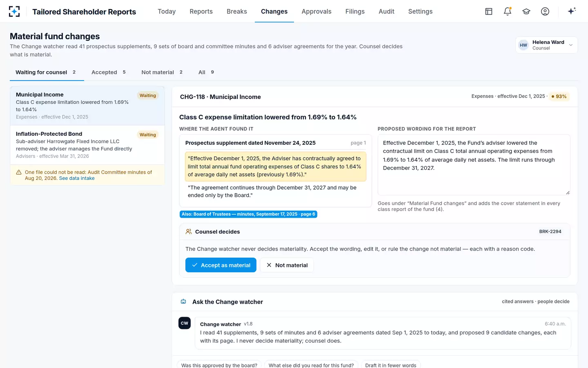Select the Municipal Income change card
The height and width of the screenshot is (368, 588).
[87, 105]
